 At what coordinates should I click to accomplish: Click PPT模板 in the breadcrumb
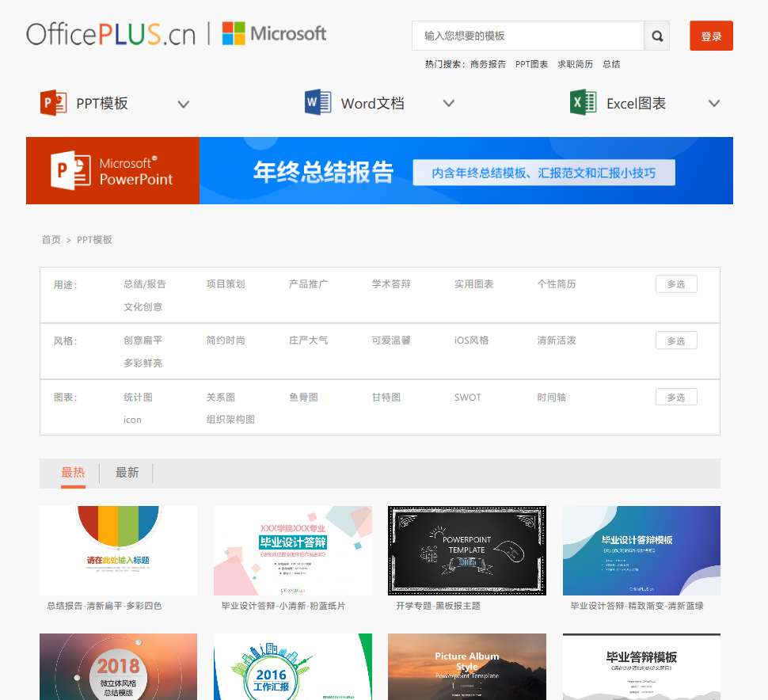coord(94,240)
